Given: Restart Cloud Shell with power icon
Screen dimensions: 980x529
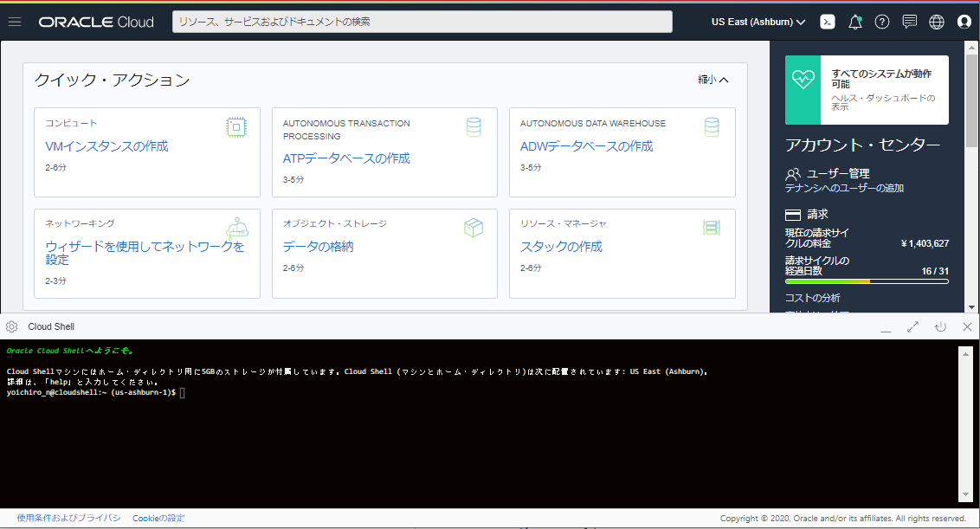Looking at the screenshot, I should [x=940, y=326].
